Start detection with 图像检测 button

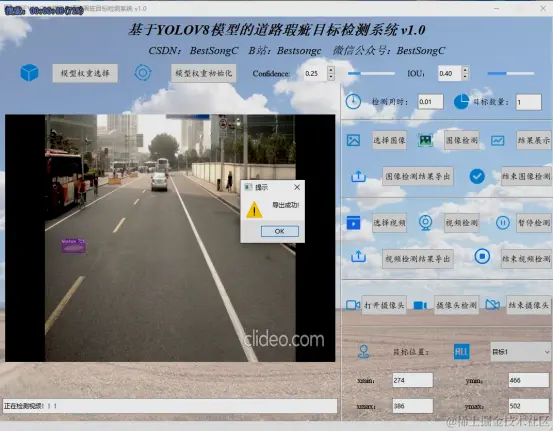coord(461,140)
